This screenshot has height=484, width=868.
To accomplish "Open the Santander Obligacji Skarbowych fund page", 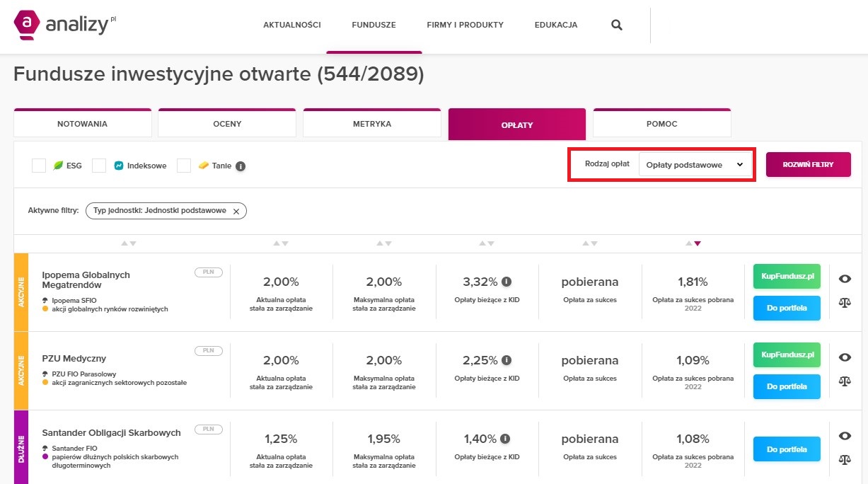I will (x=112, y=432).
